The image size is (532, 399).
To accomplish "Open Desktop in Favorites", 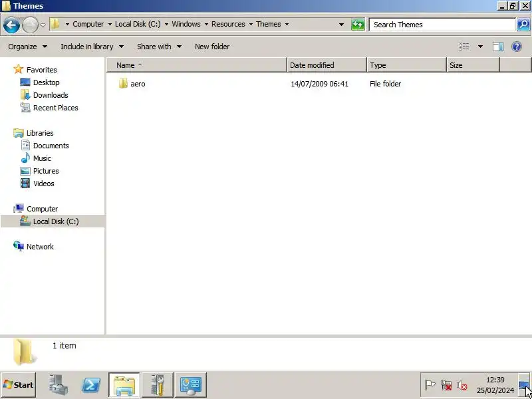I will (x=46, y=82).
